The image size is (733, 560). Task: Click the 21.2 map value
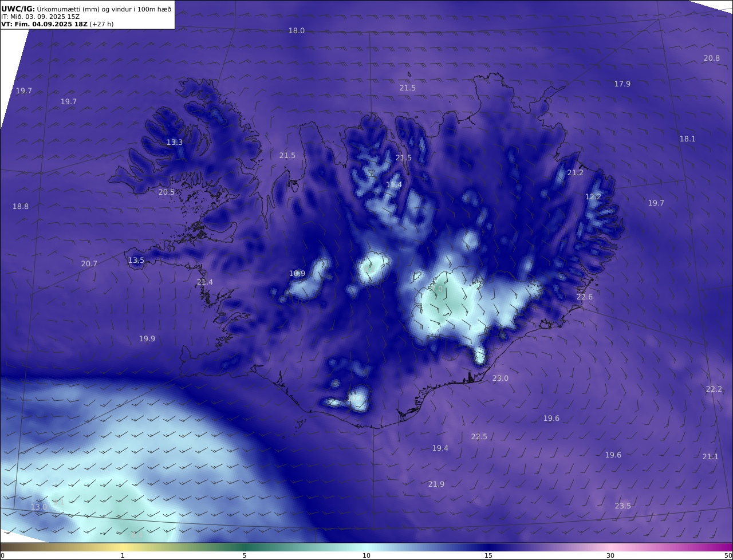(576, 173)
